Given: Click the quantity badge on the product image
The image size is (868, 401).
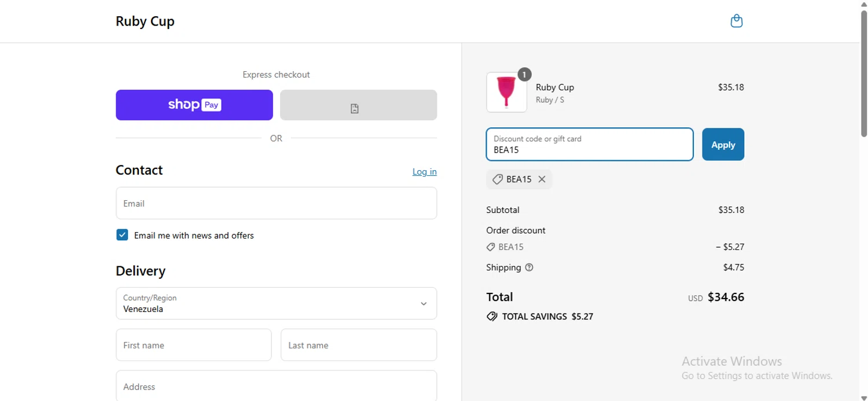Looking at the screenshot, I should (524, 74).
